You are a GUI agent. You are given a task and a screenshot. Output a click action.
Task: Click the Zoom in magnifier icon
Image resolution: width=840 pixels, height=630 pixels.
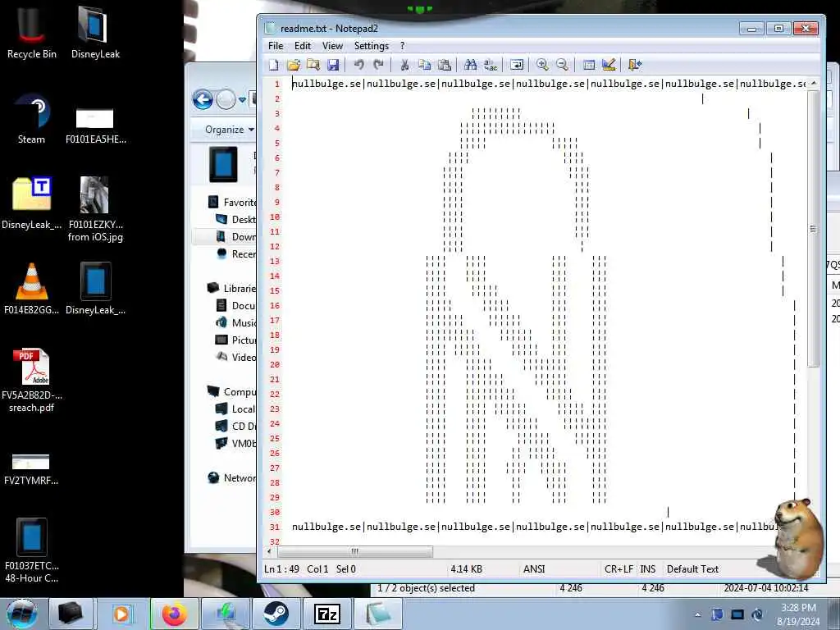[x=542, y=66]
